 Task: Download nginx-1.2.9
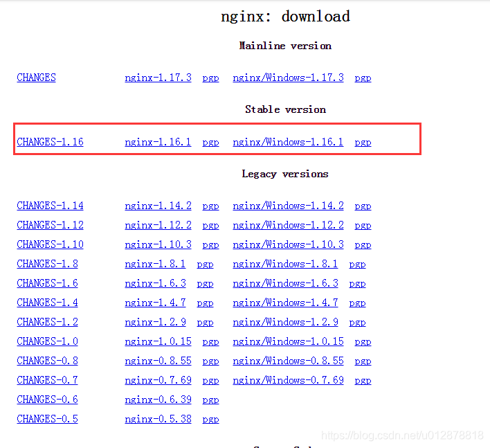pos(155,322)
